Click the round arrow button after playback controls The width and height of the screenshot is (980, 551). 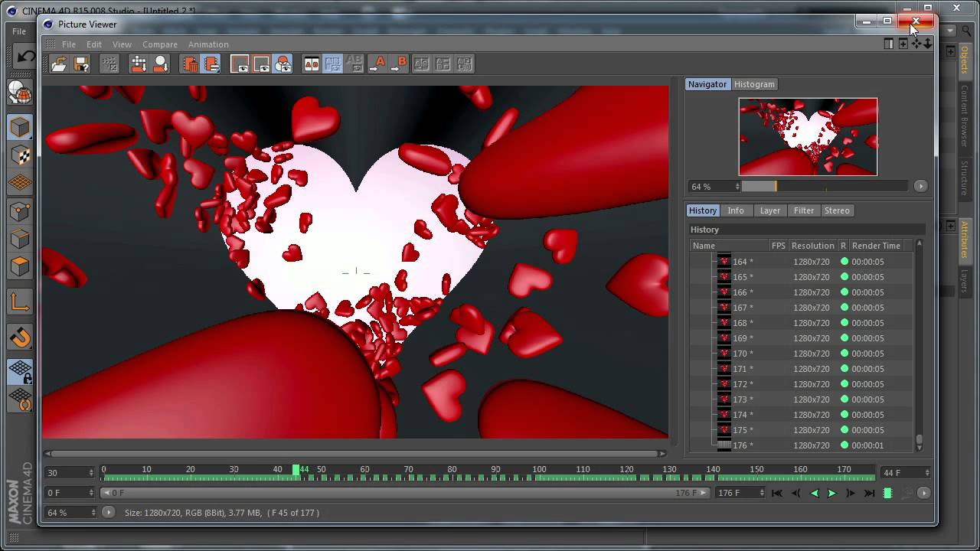pos(923,493)
